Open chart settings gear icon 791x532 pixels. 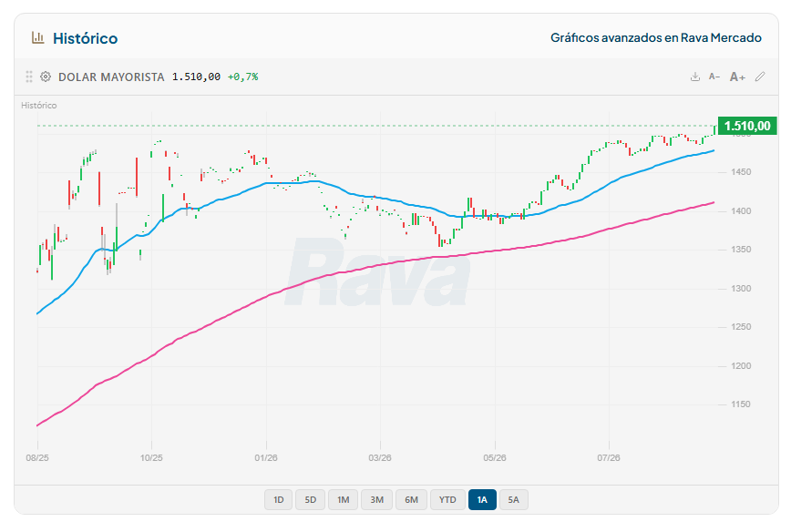click(46, 77)
